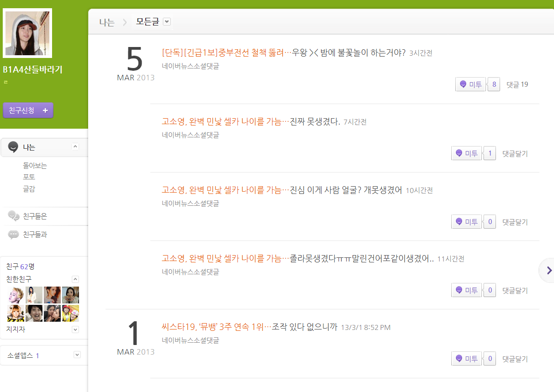Open 고소영 post with 졸라못생겼다 comment
The height and width of the screenshot is (392, 554).
(x=226, y=258)
